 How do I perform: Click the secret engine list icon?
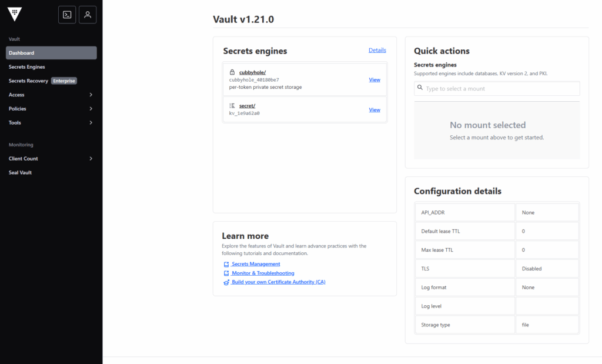[232, 105]
